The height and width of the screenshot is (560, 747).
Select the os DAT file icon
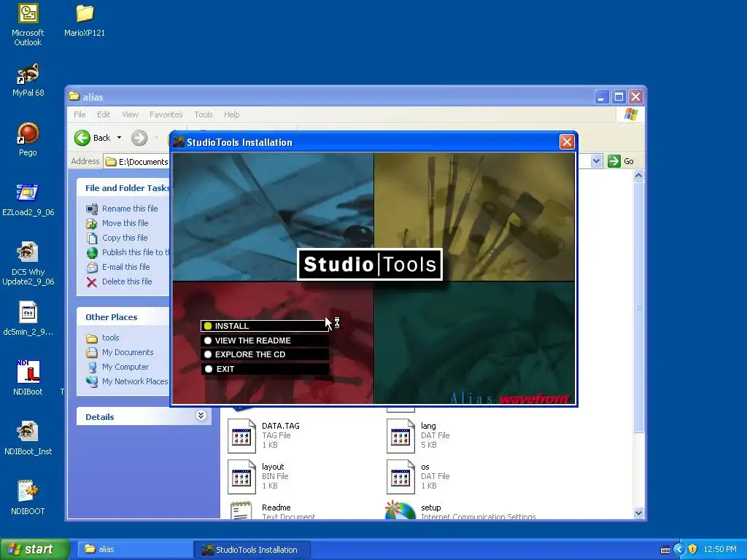coord(400,477)
